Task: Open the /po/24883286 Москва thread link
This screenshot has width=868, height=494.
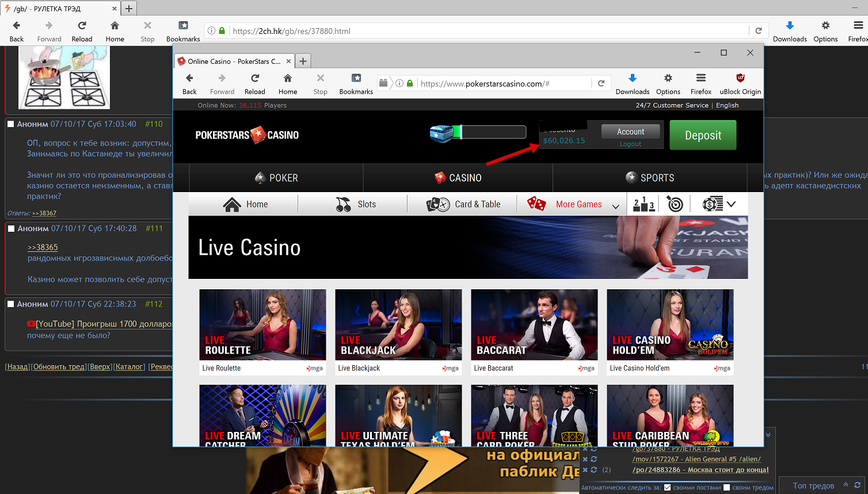Action: click(701, 470)
